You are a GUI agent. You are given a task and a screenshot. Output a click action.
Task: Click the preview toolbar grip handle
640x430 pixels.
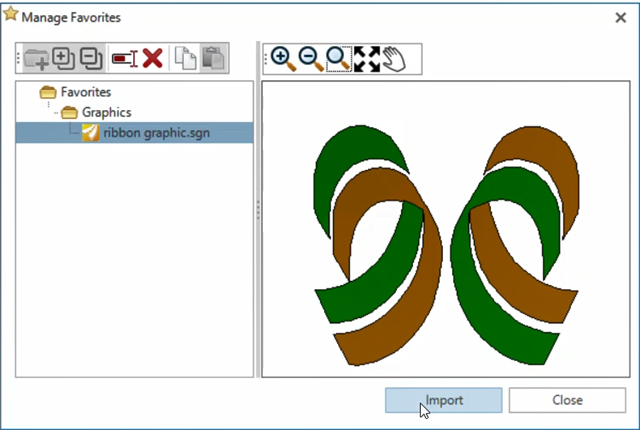[266, 60]
